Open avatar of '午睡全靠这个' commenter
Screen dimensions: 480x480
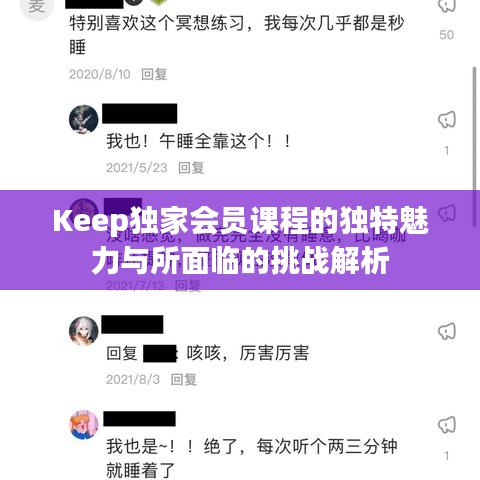pos(83,119)
